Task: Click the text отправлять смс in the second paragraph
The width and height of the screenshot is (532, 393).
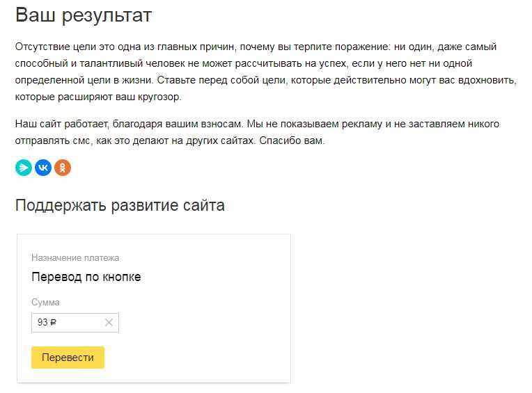Action: pyautogui.click(x=53, y=141)
